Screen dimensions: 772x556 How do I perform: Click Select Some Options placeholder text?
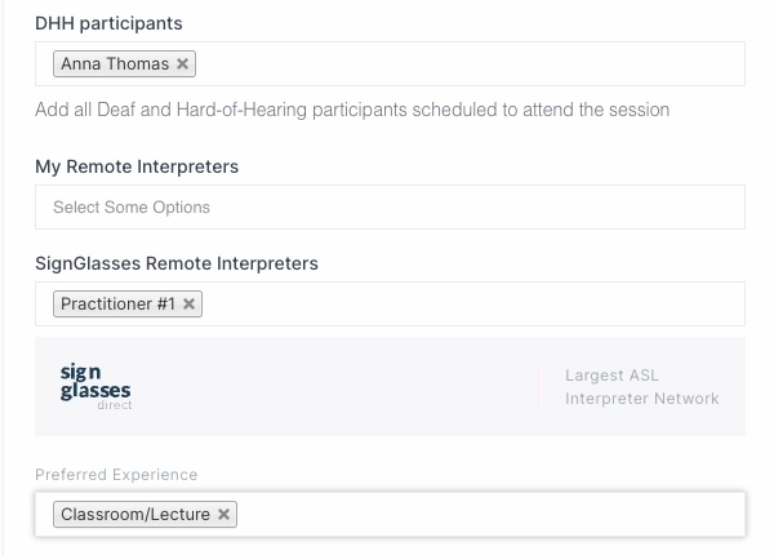(x=131, y=207)
